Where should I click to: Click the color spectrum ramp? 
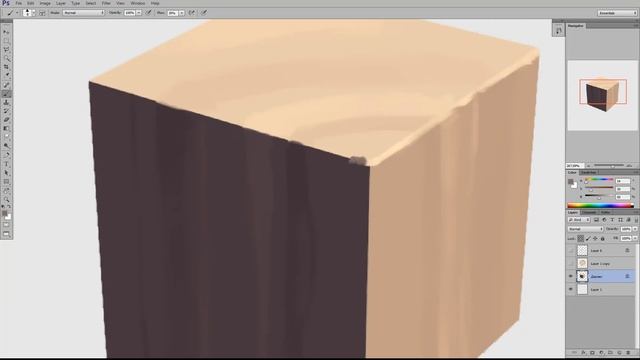tap(600, 205)
